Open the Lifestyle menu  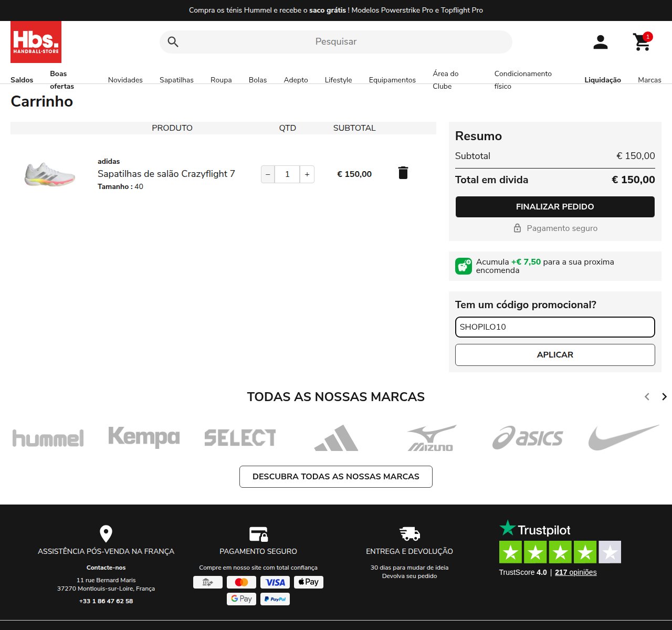tap(339, 80)
